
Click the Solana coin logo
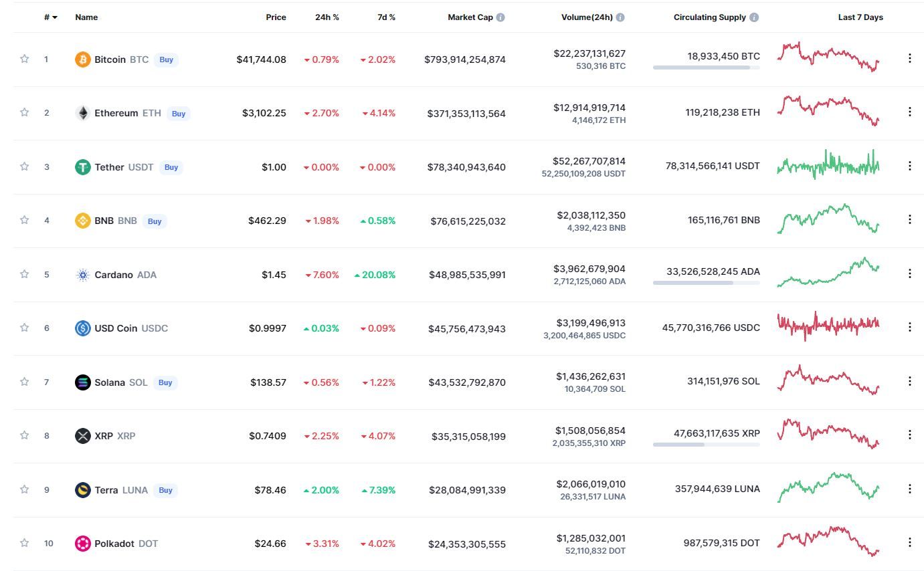pos(82,382)
